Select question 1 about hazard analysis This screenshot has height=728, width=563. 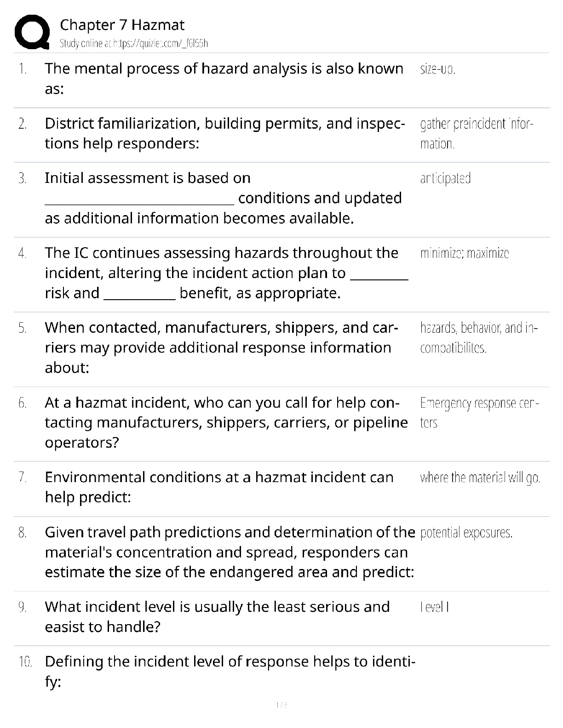click(x=224, y=79)
